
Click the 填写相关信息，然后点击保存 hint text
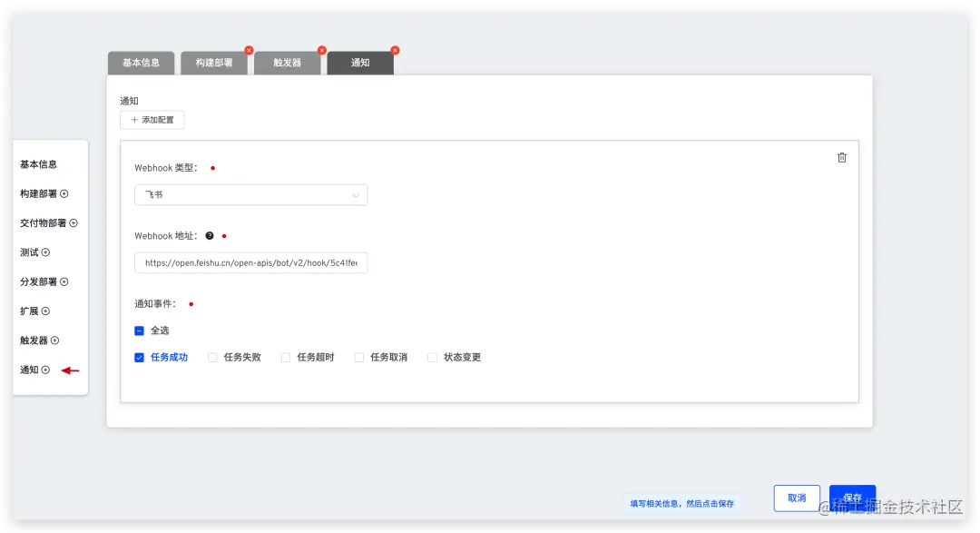[x=681, y=504]
